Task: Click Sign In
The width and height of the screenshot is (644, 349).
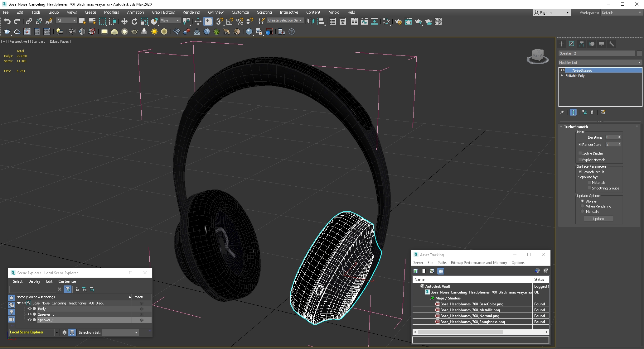Action: pos(545,12)
